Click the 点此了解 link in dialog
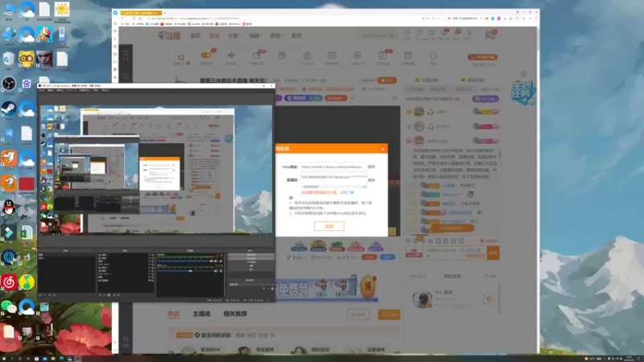 point(347,192)
